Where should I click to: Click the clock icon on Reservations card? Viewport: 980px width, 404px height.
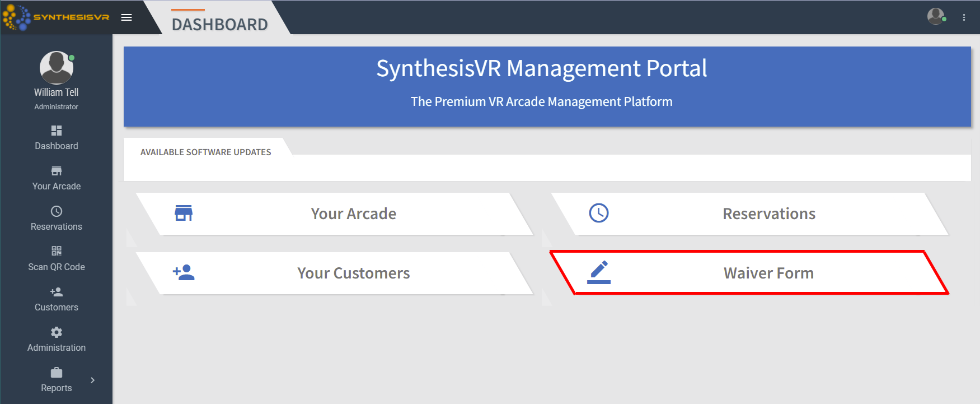tap(599, 213)
